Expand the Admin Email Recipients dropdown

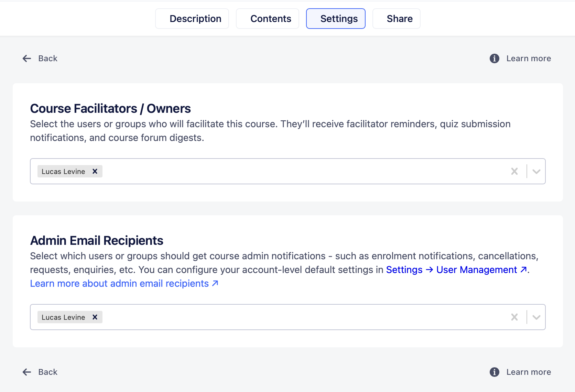536,317
